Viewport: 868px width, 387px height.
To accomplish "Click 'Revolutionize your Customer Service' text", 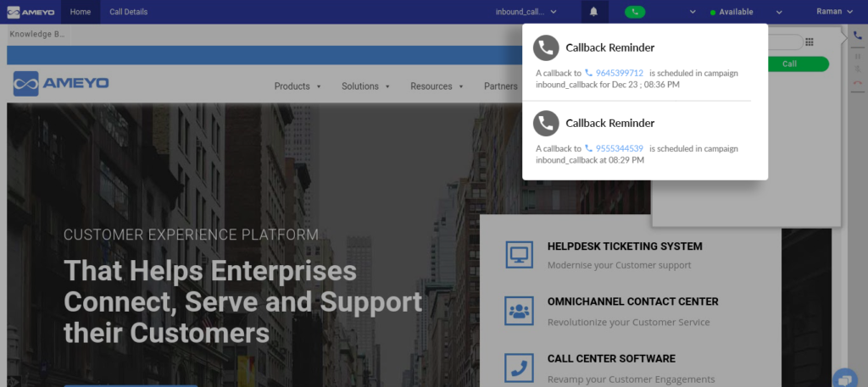I will 628,323.
